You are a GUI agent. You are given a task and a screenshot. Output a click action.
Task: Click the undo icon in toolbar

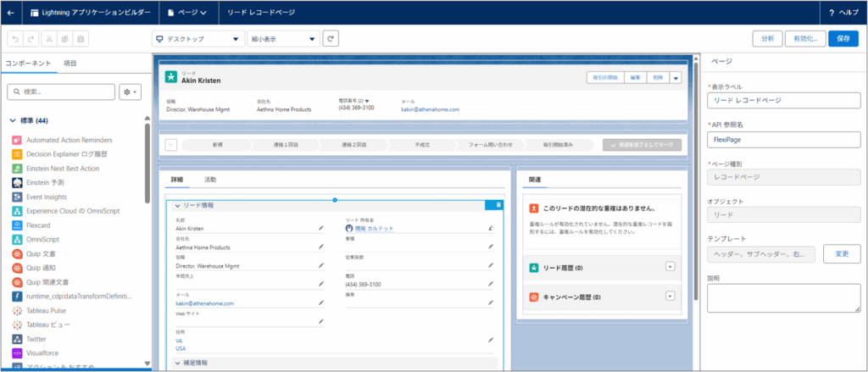coord(14,39)
